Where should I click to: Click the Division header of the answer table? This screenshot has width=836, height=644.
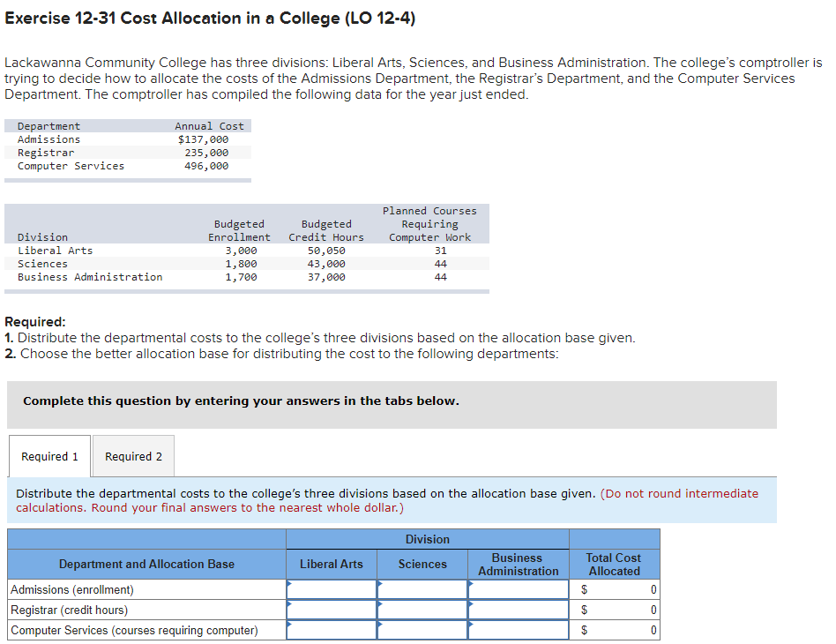coord(427,538)
